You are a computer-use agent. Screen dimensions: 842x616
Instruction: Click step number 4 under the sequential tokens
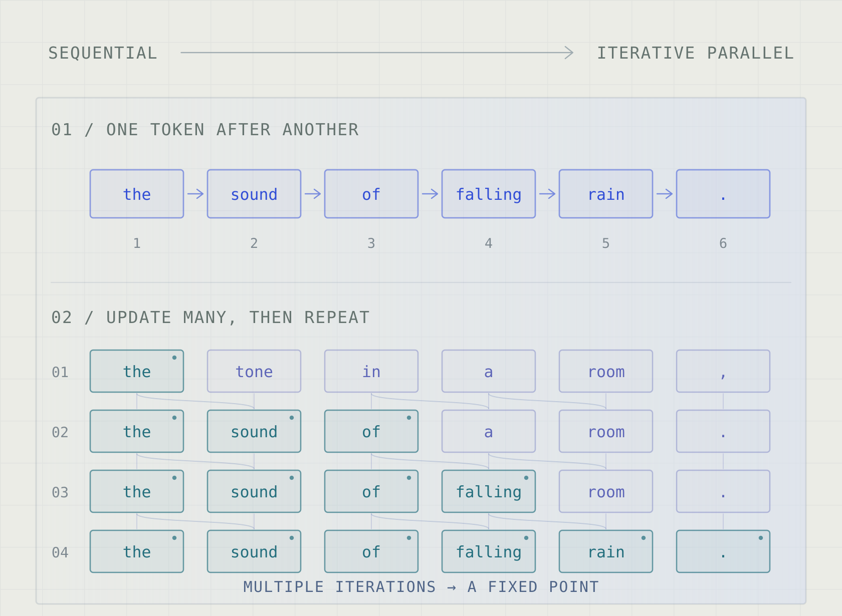(489, 243)
